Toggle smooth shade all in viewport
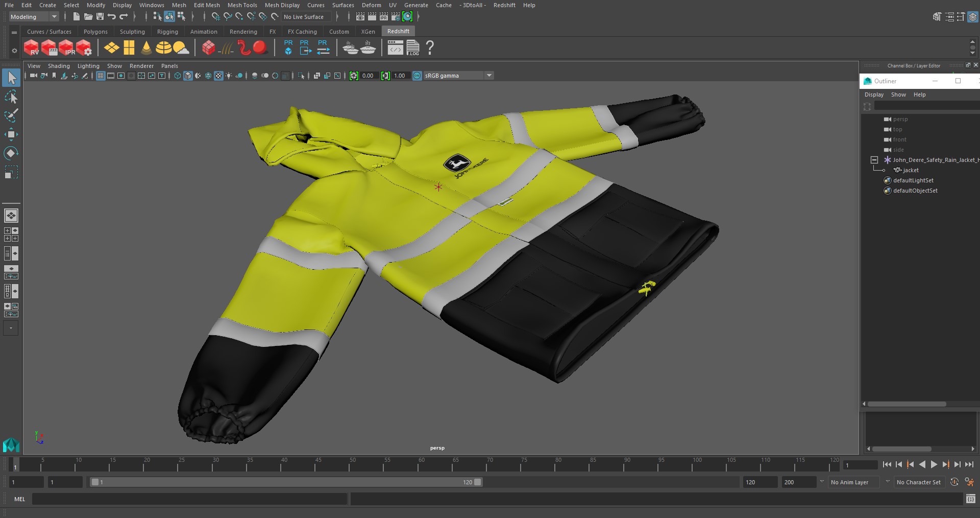 tap(188, 76)
